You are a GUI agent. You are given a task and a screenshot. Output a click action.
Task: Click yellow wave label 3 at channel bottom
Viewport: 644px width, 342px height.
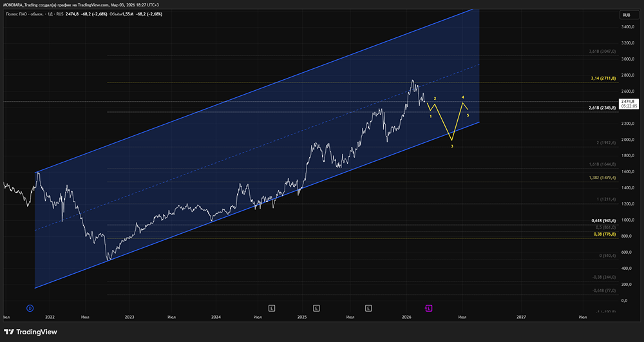tap(452, 146)
